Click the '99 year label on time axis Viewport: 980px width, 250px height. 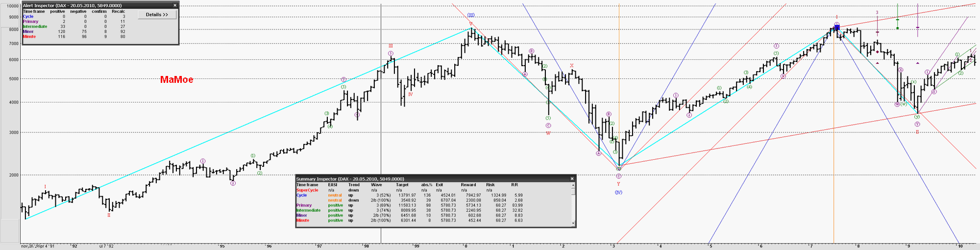point(416,246)
